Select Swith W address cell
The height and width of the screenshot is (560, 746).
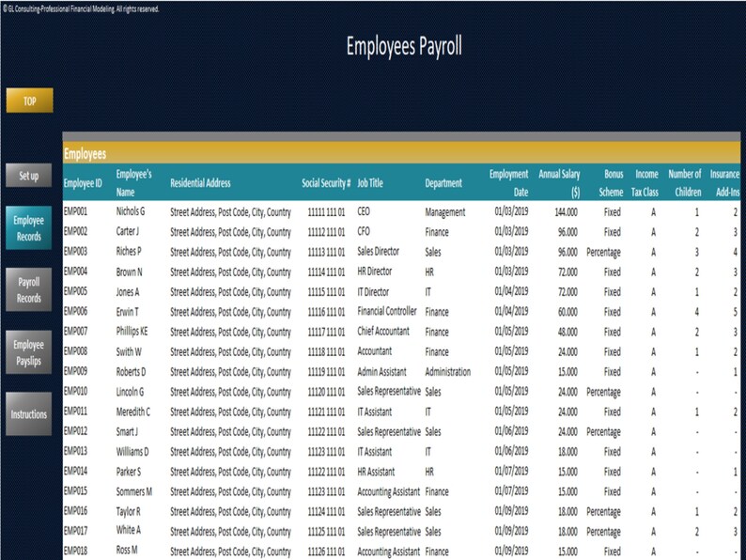pyautogui.click(x=230, y=351)
